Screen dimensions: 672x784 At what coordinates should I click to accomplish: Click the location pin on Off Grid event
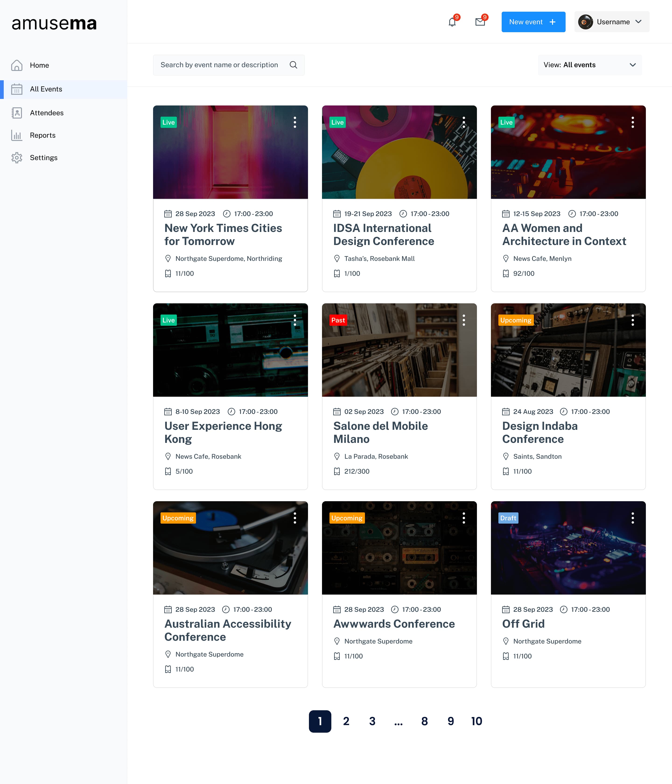505,641
